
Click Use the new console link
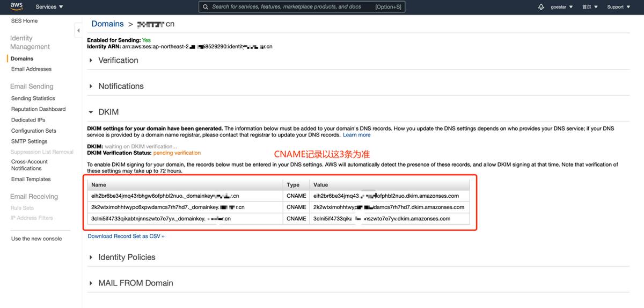coord(36,239)
